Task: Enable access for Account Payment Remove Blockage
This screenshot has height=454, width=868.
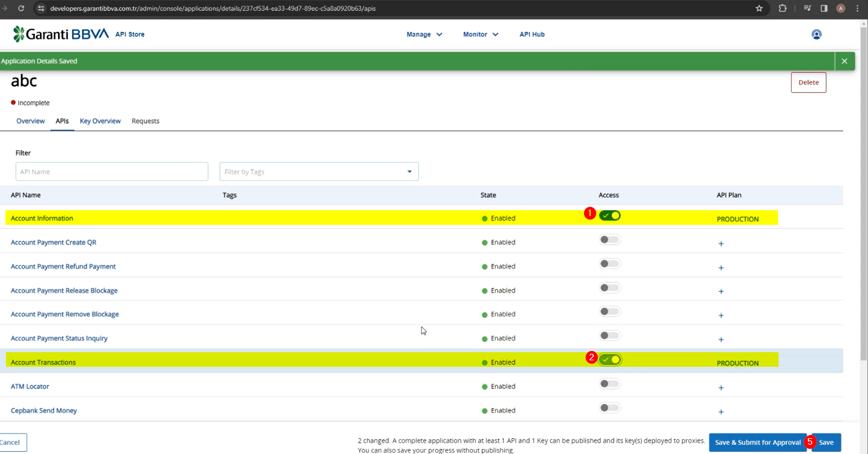Action: tap(610, 312)
